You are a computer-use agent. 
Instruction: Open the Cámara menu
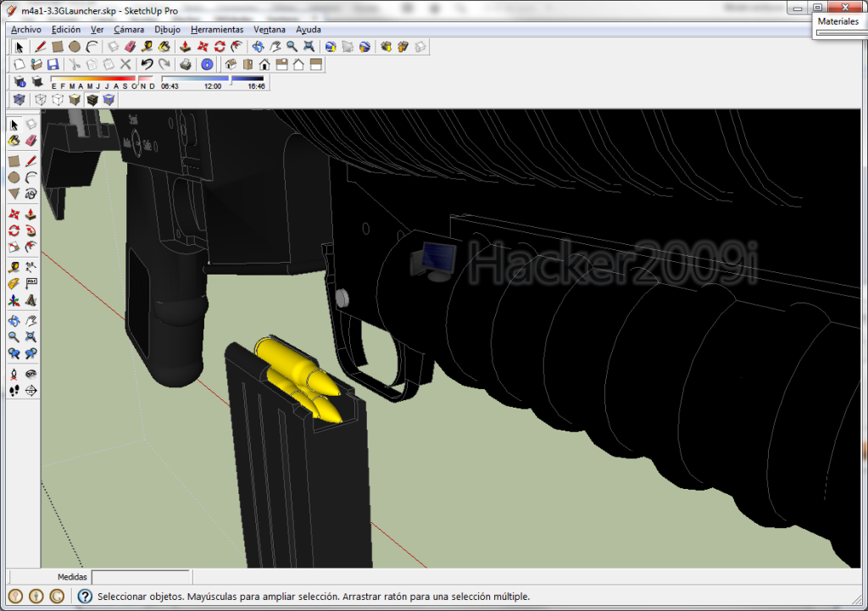click(129, 30)
